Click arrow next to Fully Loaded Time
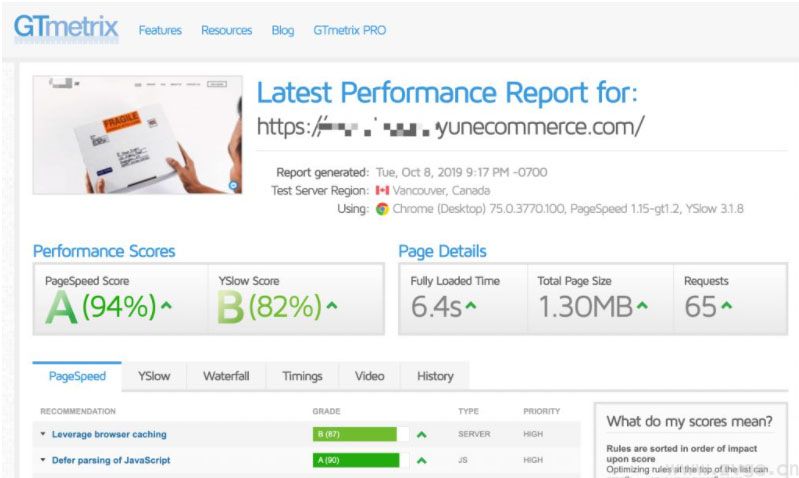The width and height of the screenshot is (799, 478). tap(469, 305)
